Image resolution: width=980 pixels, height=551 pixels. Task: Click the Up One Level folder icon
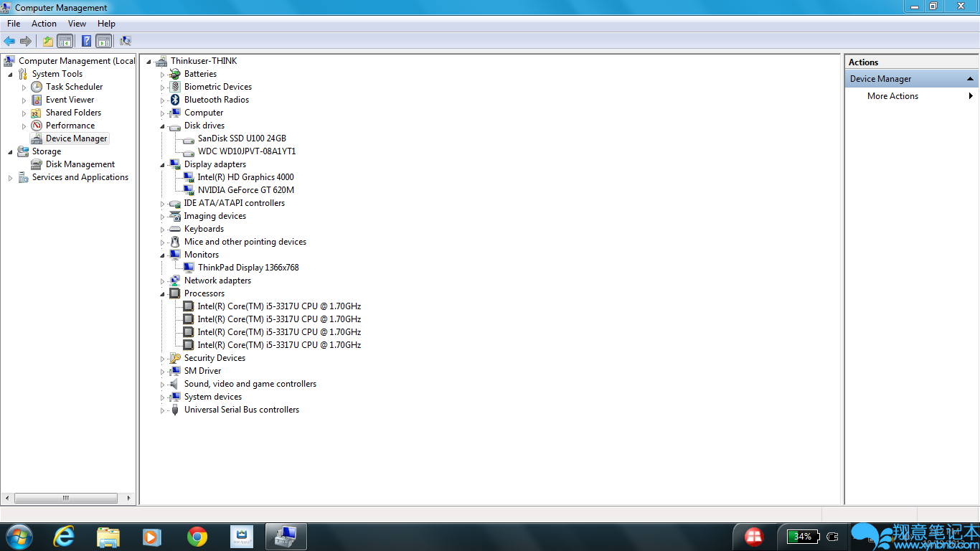tap(47, 41)
